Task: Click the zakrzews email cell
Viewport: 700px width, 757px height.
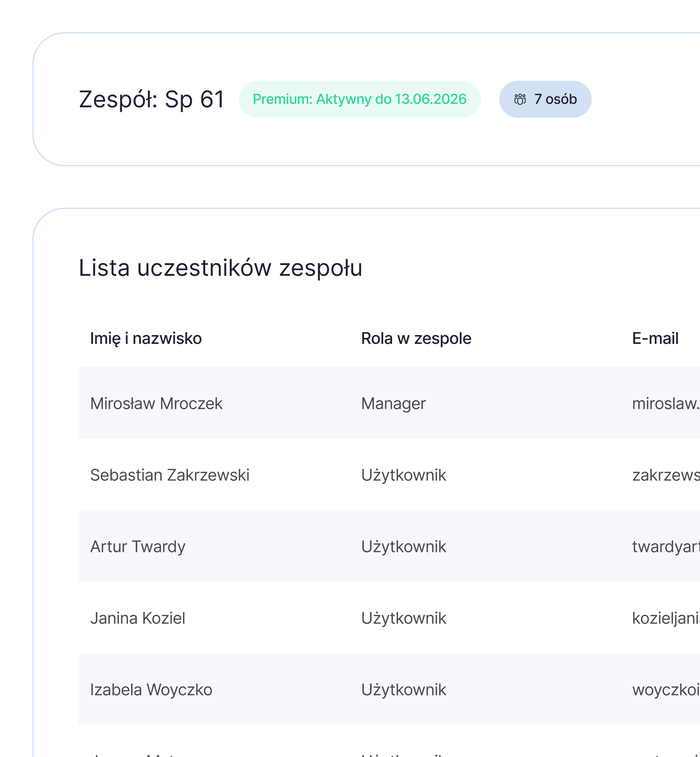Action: tap(666, 475)
